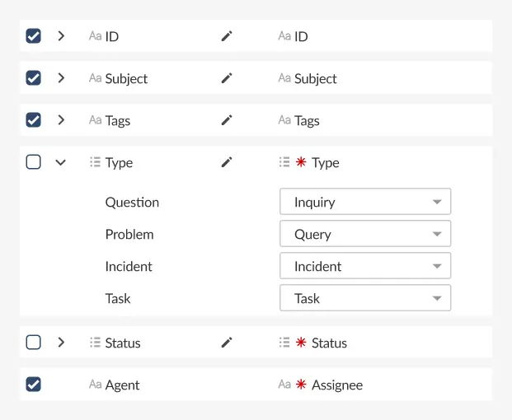Uncheck the ID field checkbox

33,36
